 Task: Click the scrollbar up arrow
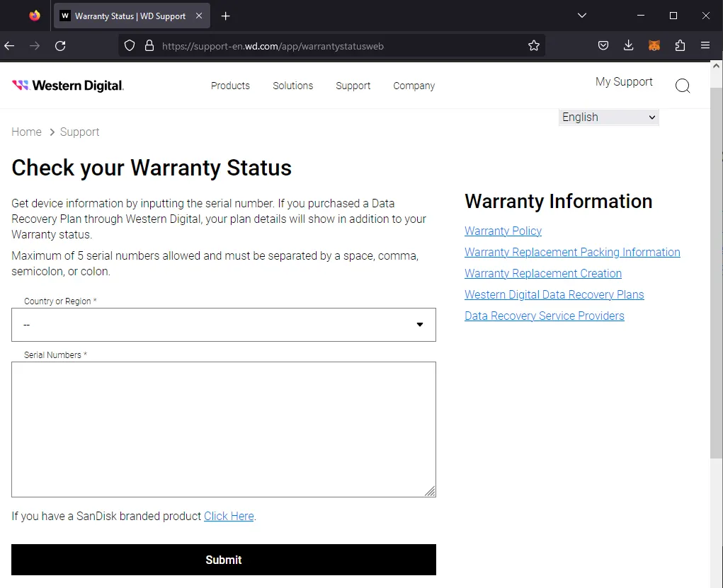pyautogui.click(x=716, y=66)
